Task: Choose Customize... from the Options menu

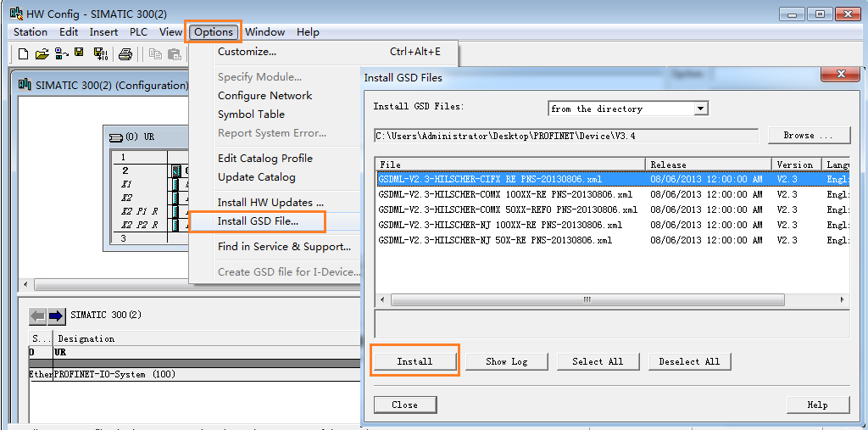Action: click(324, 52)
